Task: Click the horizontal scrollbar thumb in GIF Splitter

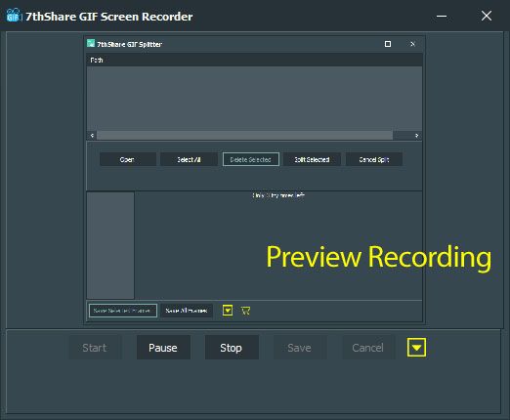Action: coord(245,136)
